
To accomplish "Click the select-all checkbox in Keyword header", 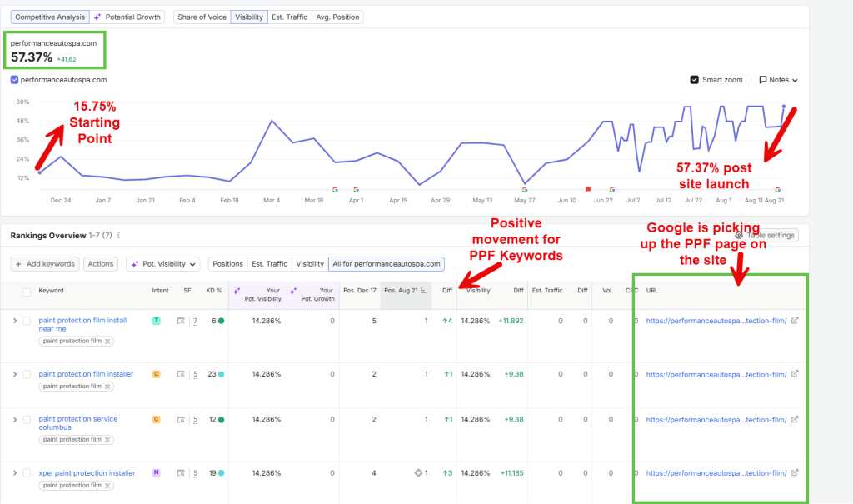I will click(x=27, y=292).
